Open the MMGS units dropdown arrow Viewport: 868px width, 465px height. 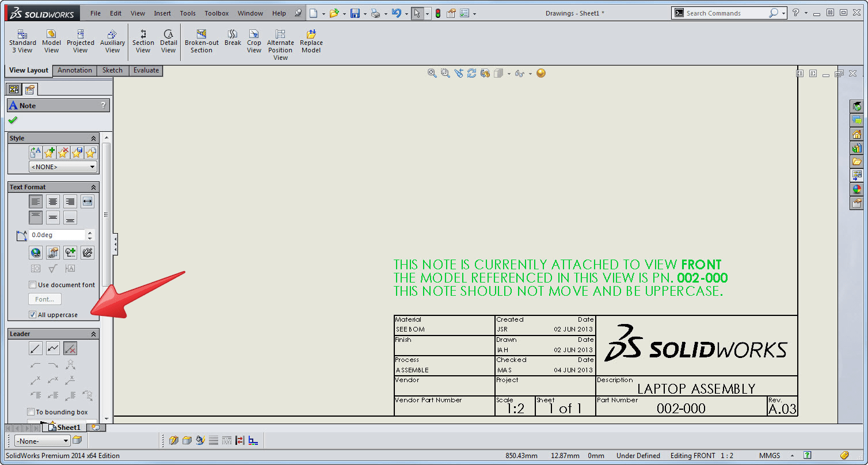791,455
